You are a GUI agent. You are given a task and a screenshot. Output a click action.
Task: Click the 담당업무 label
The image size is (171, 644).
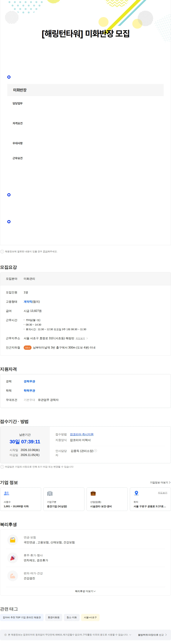pos(17,103)
